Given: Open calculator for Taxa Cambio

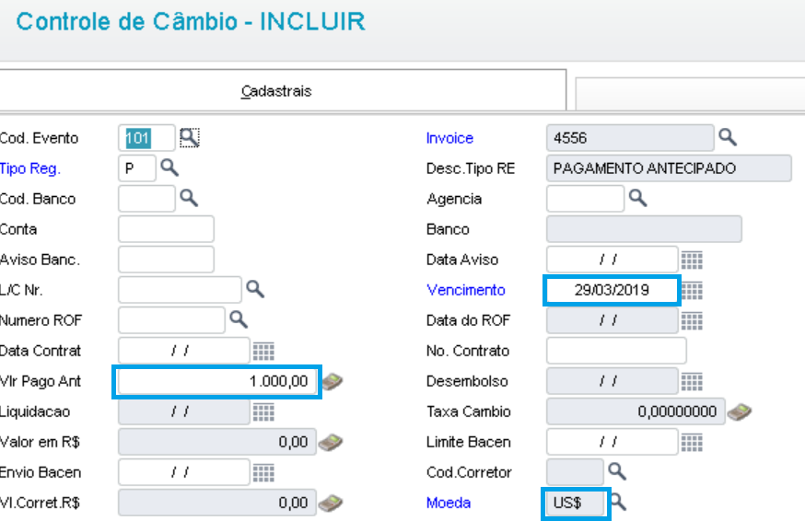Looking at the screenshot, I should pyautogui.click(x=740, y=412).
